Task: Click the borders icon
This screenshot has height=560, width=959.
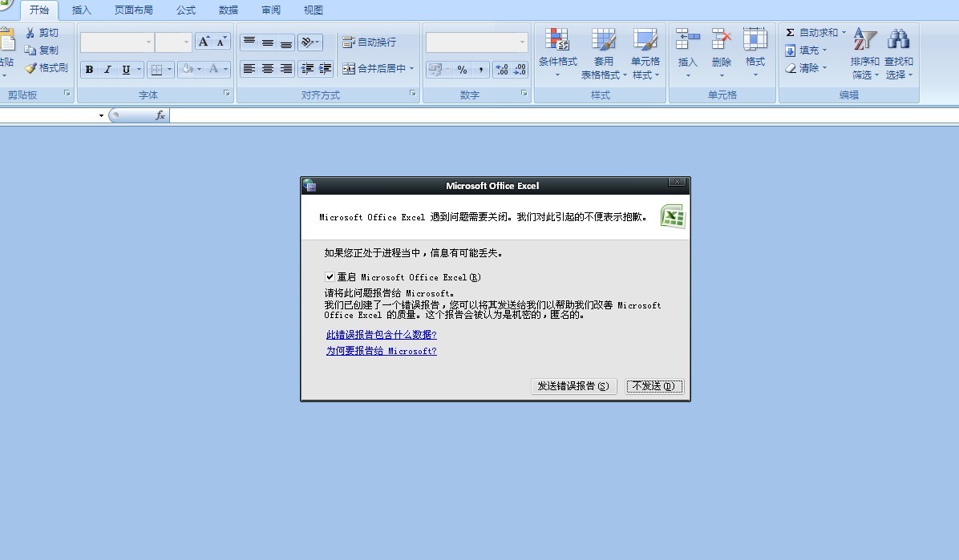Action: coord(156,69)
